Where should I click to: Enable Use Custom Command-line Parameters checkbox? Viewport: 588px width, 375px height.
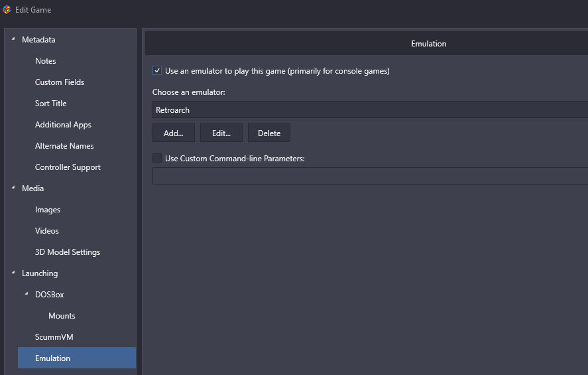(x=157, y=158)
